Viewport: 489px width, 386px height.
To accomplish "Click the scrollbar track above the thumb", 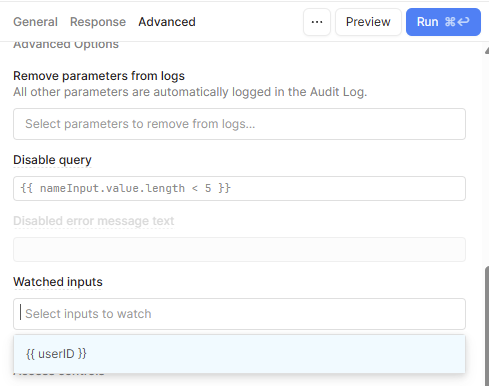I will pyautogui.click(x=487, y=160).
